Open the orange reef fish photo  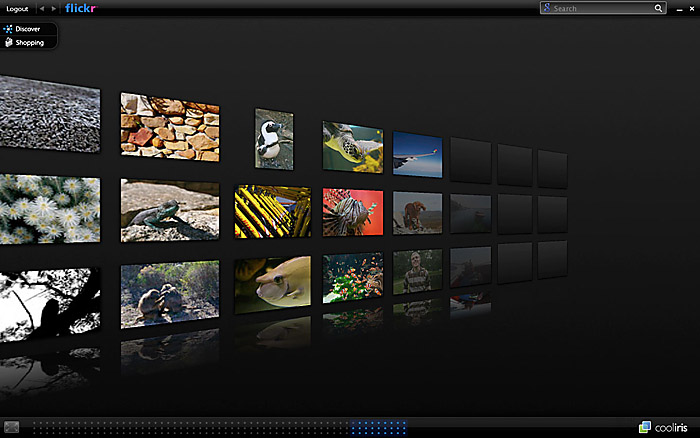[x=353, y=278]
